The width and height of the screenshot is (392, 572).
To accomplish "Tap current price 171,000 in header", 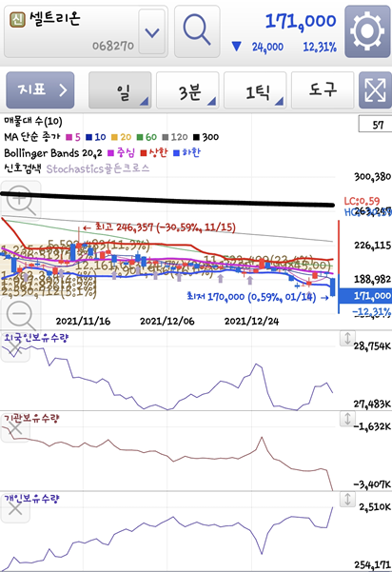I will click(301, 21).
